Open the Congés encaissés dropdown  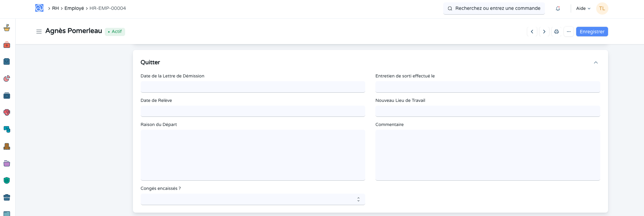coord(253,199)
